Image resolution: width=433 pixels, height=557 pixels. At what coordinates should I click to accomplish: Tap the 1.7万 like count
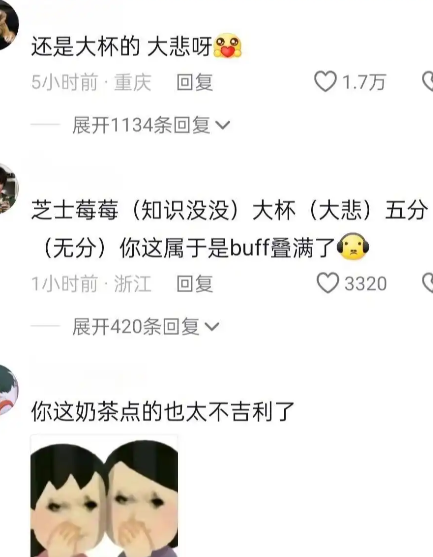coord(364,82)
